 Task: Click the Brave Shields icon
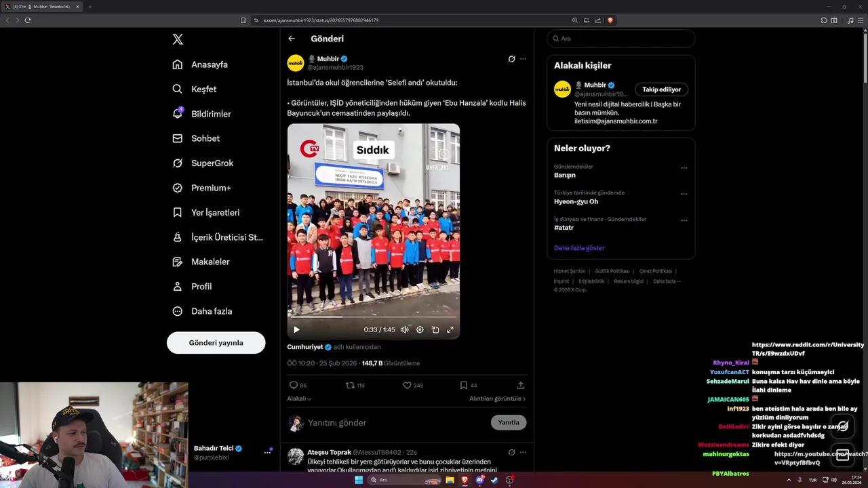tap(610, 20)
